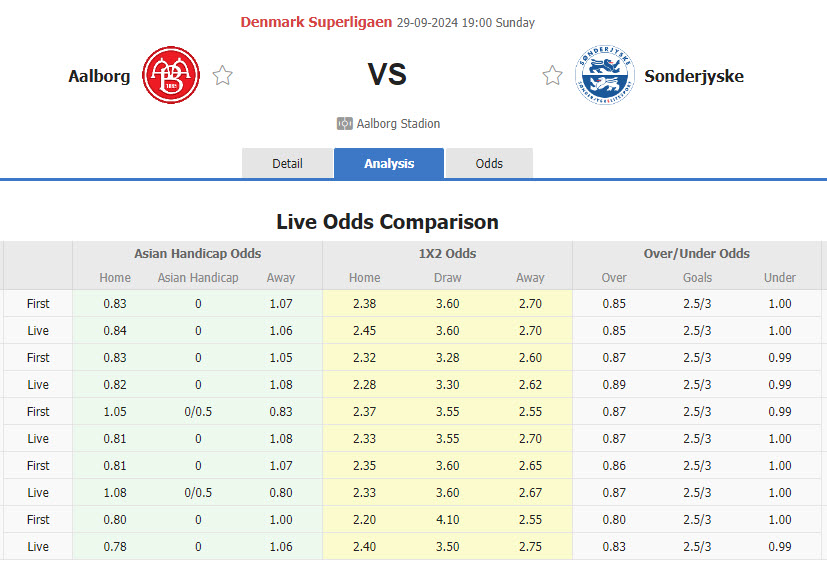Click the 1X2 Odds column header

[x=447, y=253]
